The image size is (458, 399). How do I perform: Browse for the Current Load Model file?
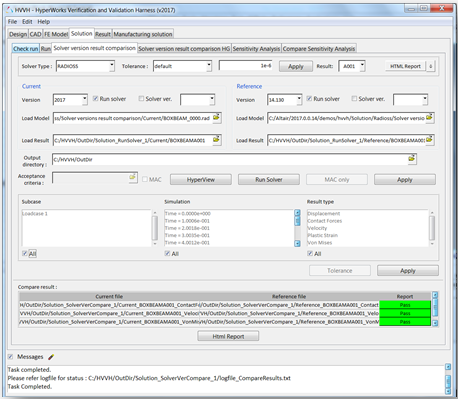(x=217, y=118)
